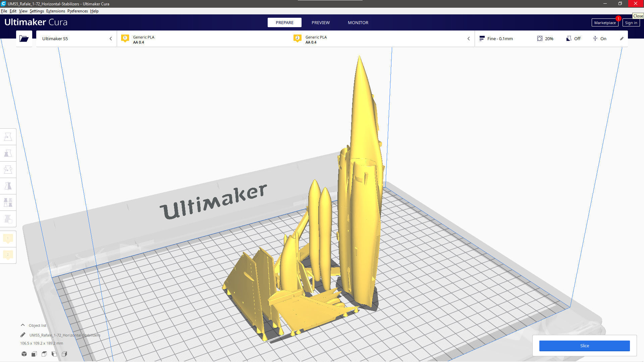Click Sign in
The width and height of the screenshot is (644, 362).
point(631,23)
